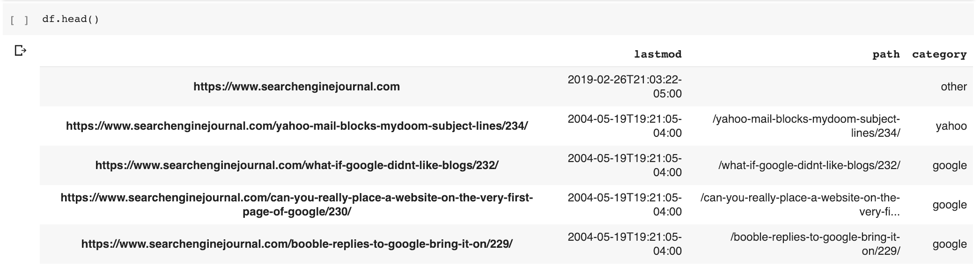Click the output toggle icon beside the table
Viewport: 980px width, 274px height.
click(x=20, y=51)
